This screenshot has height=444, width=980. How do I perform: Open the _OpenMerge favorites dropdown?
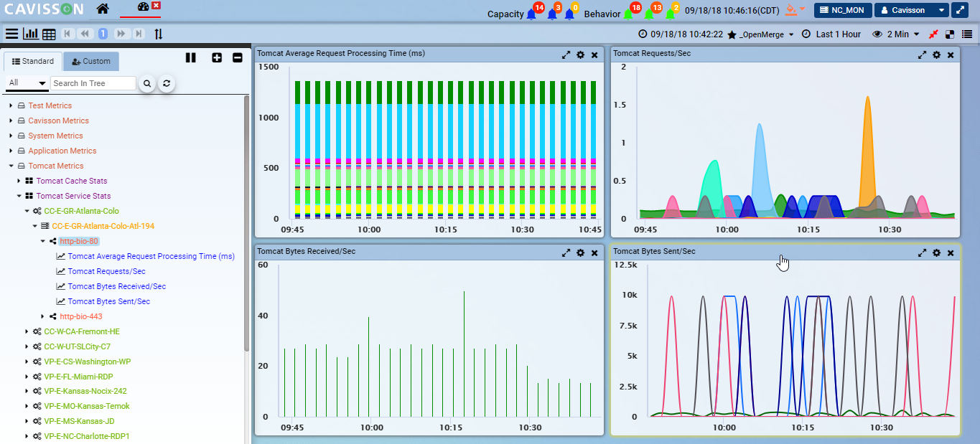(760, 34)
